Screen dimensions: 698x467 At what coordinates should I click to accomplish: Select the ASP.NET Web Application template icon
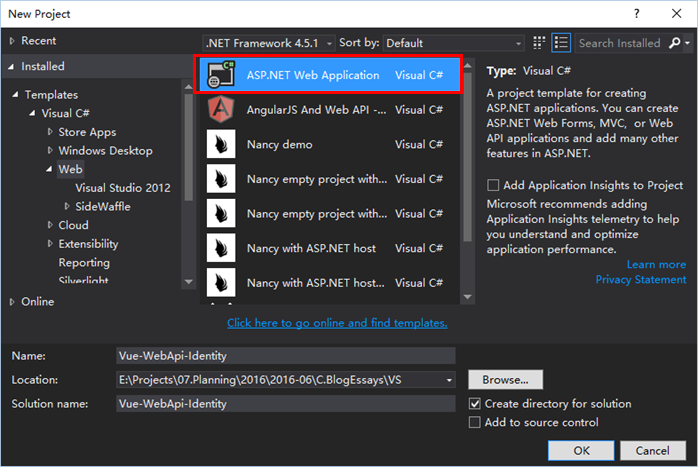221,74
